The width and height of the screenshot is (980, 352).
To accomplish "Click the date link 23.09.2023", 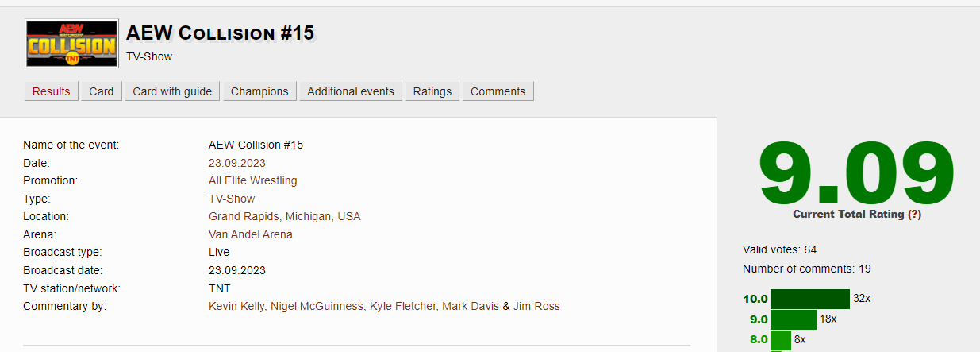I will coord(236,163).
